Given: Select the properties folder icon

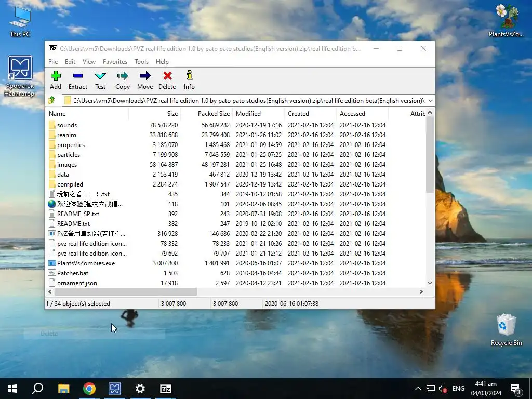Looking at the screenshot, I should (52, 144).
